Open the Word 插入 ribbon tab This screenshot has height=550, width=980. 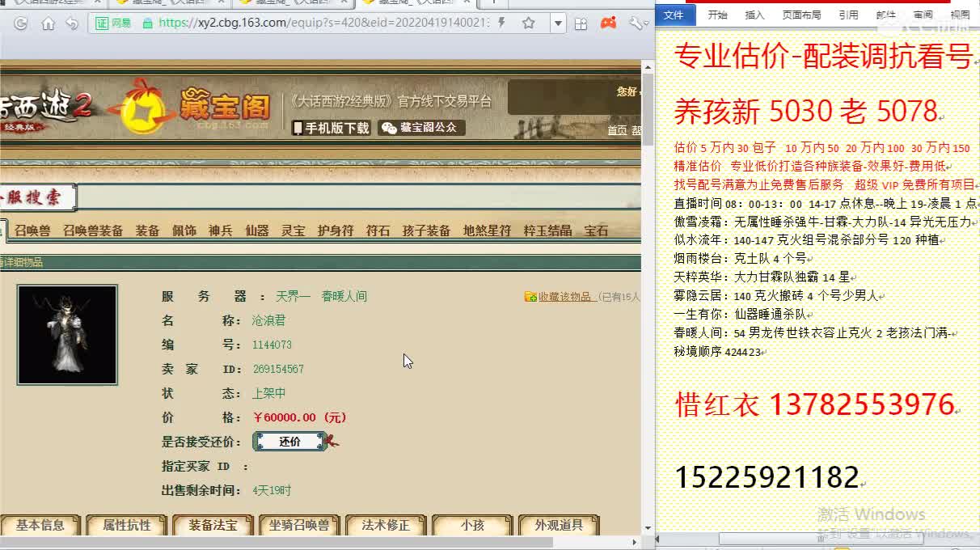point(754,15)
